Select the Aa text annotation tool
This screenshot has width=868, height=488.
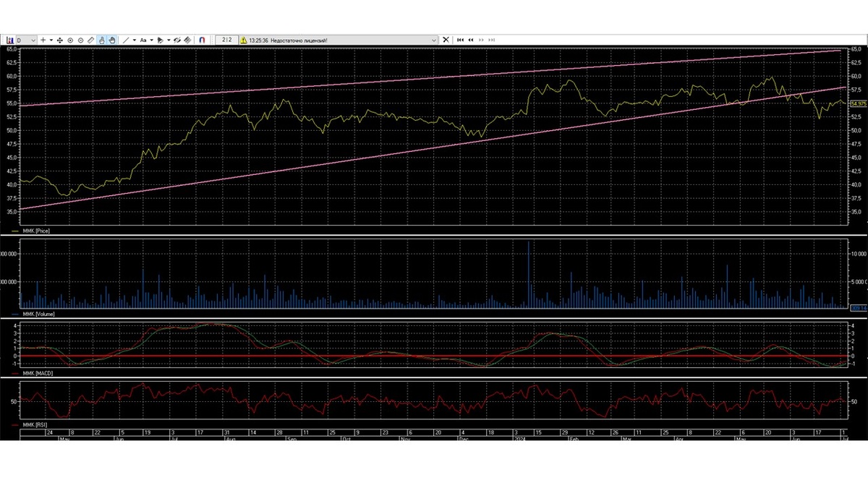143,40
